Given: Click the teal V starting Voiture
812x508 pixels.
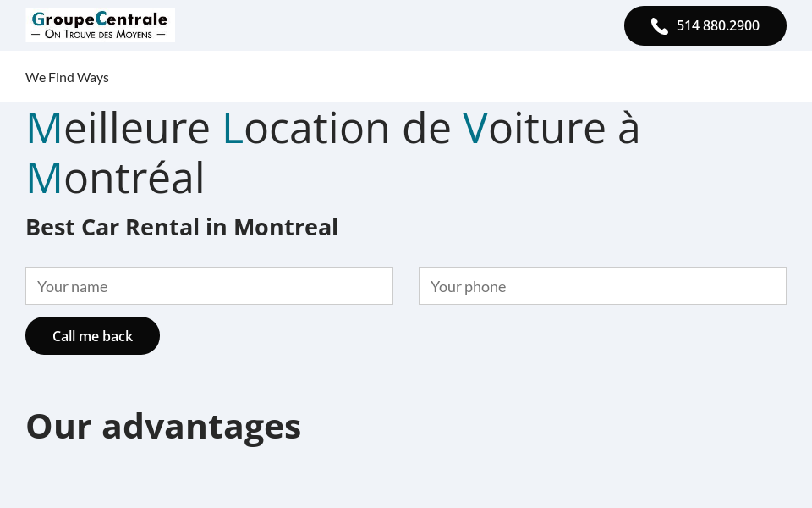Looking at the screenshot, I should 475,127.
